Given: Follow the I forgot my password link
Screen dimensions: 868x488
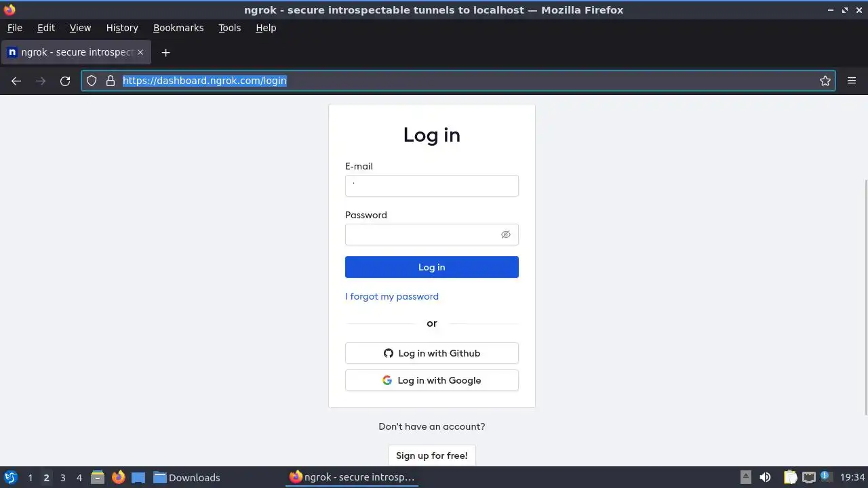Looking at the screenshot, I should click(392, 296).
